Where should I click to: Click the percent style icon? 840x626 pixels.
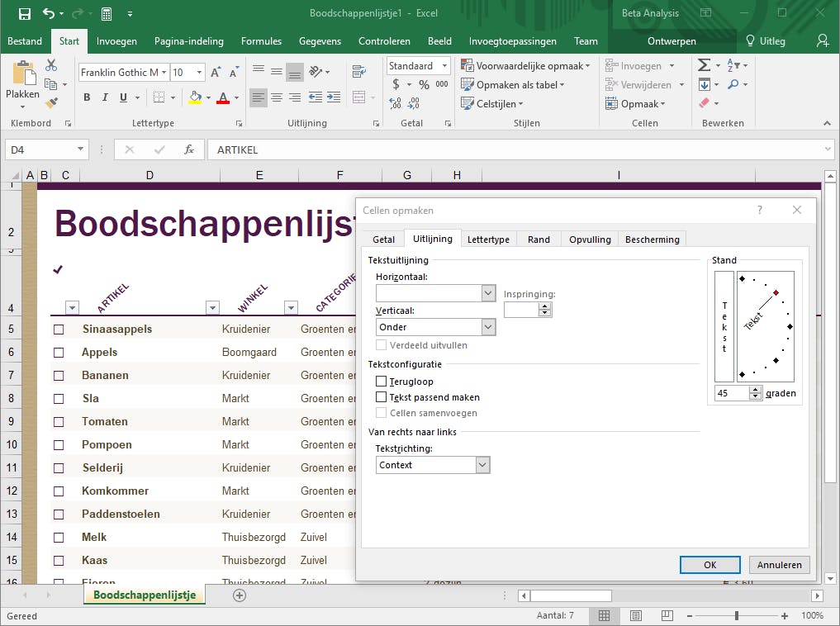point(424,84)
